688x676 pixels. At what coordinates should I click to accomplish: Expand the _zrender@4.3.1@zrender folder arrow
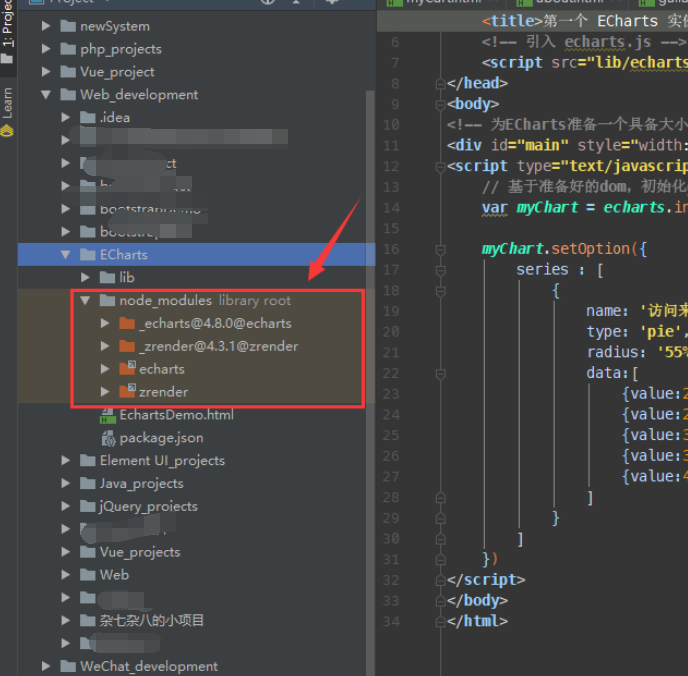(x=105, y=346)
